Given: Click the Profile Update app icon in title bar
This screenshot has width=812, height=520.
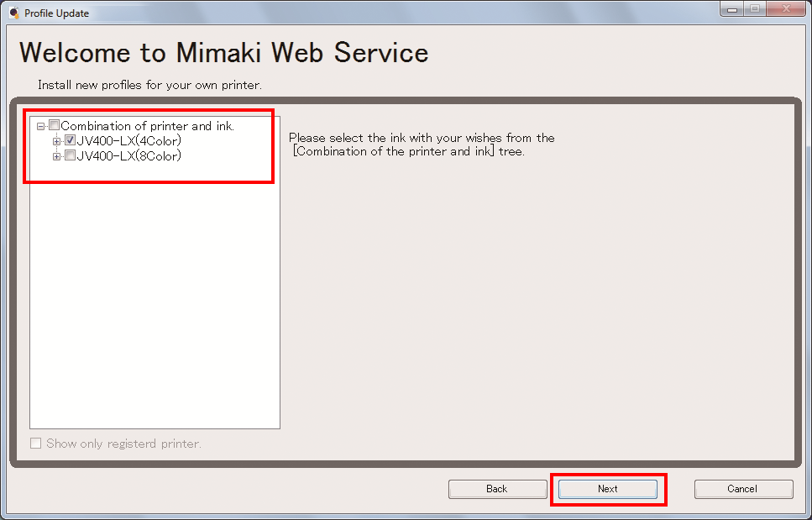Looking at the screenshot, I should pyautogui.click(x=13, y=13).
